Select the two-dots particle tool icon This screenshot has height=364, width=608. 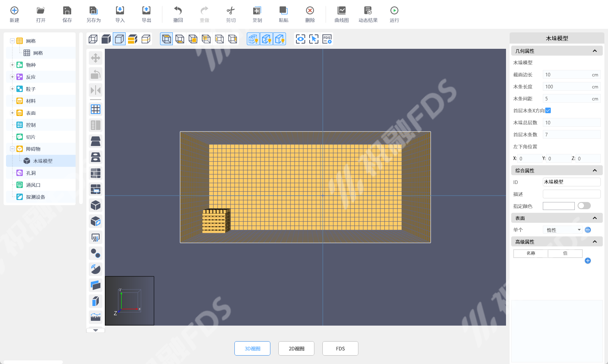[x=96, y=253]
